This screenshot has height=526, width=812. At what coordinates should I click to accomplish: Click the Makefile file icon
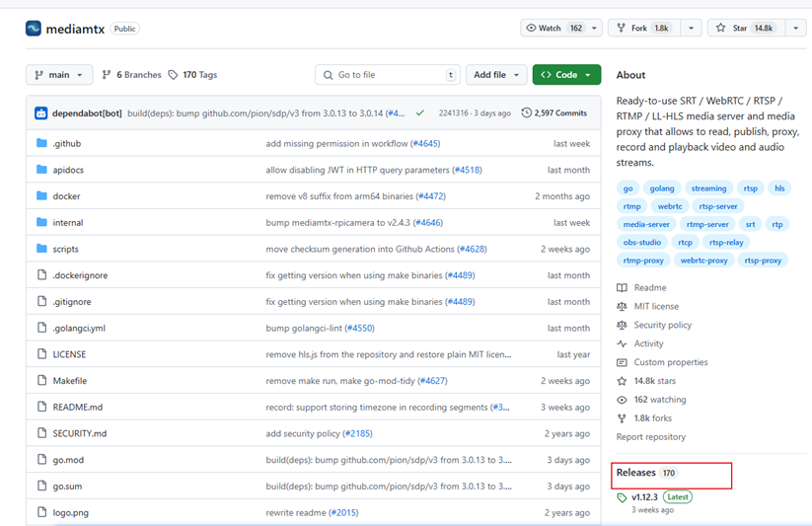pyautogui.click(x=42, y=380)
